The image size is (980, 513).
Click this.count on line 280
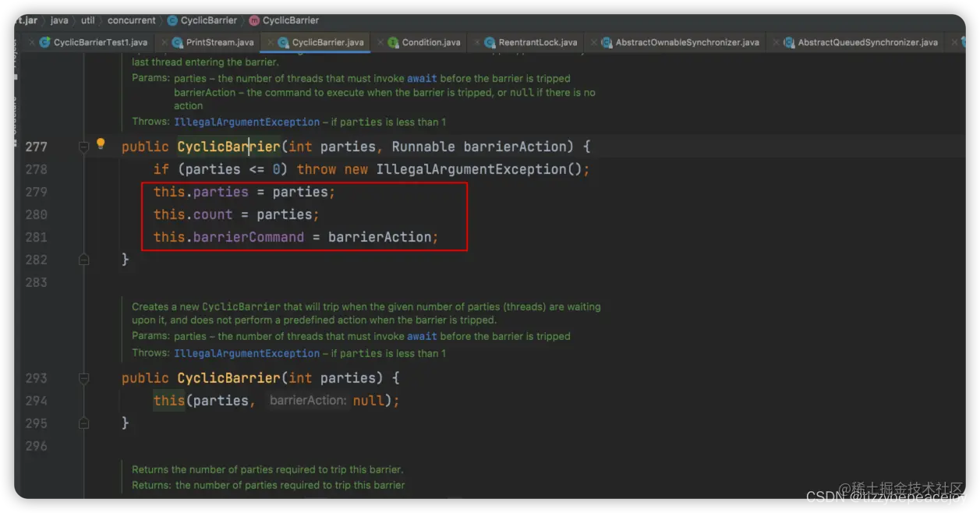coord(193,214)
